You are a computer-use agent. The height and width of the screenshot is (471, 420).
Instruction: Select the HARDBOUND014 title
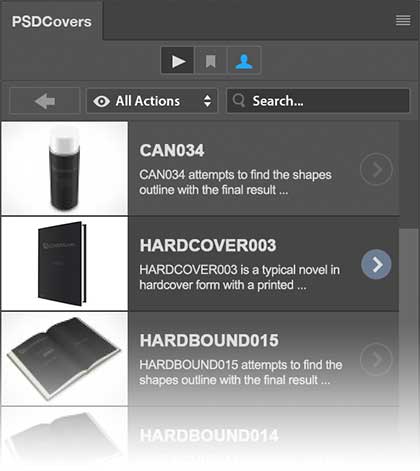coord(209,436)
